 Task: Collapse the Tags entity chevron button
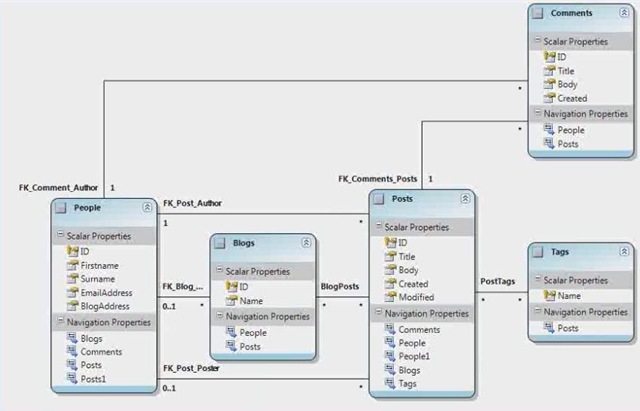pos(623,253)
